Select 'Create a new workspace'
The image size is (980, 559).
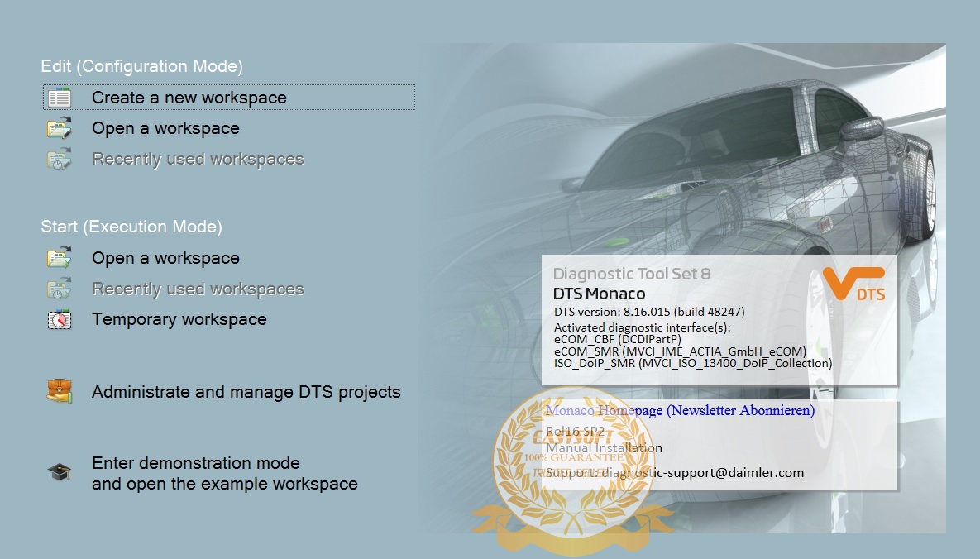[229, 98]
